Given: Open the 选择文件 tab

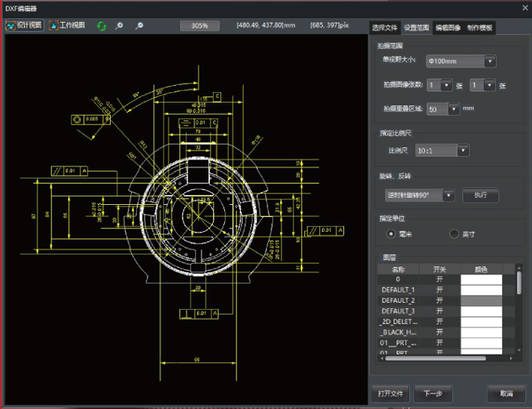Looking at the screenshot, I should [x=385, y=28].
